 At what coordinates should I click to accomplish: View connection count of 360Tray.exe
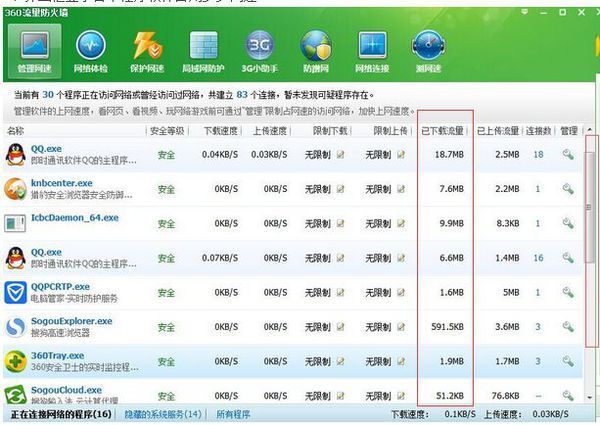pyautogui.click(x=538, y=361)
